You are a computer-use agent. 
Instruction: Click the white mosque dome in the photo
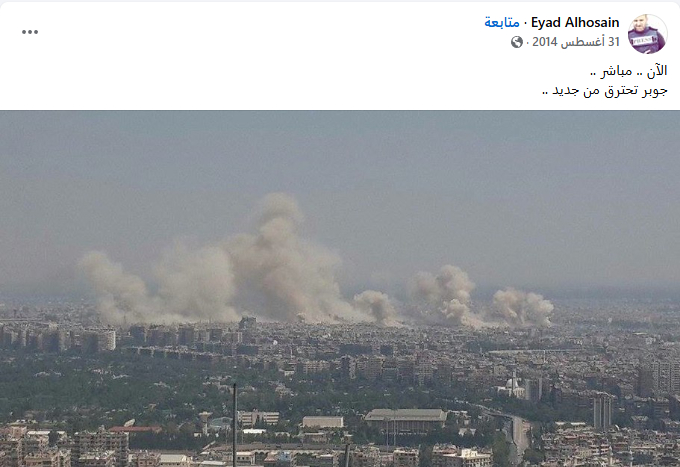click(x=513, y=385)
